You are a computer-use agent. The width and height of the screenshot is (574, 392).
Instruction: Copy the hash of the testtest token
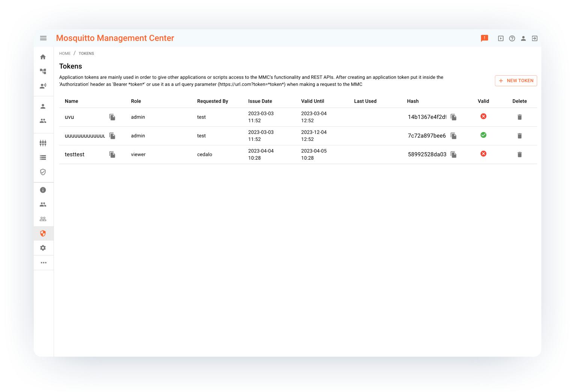453,154
